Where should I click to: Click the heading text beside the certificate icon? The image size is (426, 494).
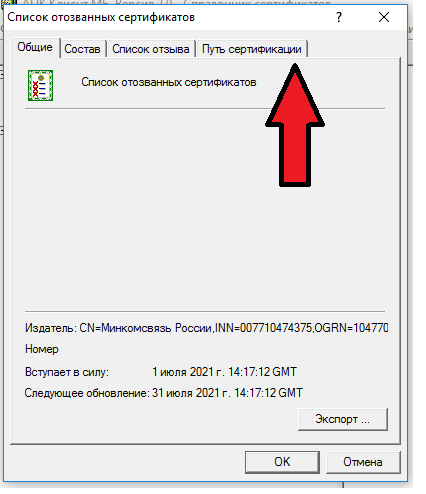tap(169, 82)
